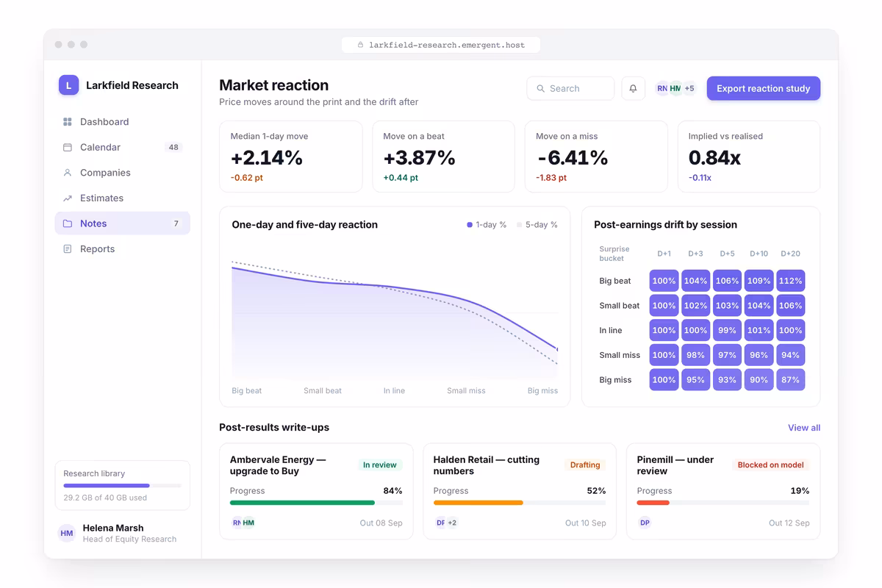
Task: Click Small miss label on chart axis
Action: tap(466, 391)
